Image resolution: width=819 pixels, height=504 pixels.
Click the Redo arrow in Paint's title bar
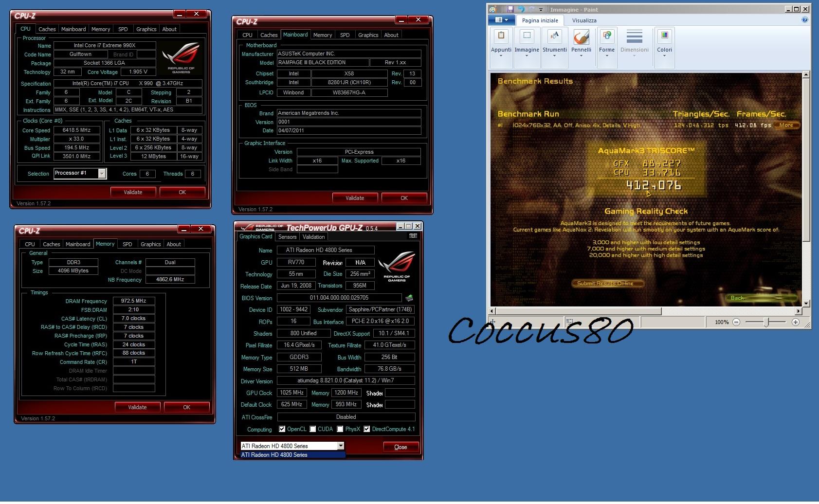pyautogui.click(x=531, y=9)
